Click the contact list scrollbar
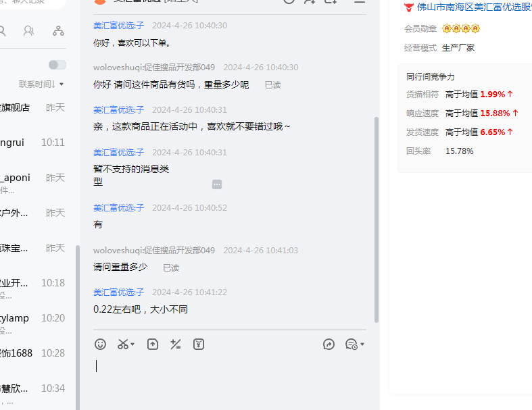Image resolution: width=532 pixels, height=410 pixels. coord(78,327)
